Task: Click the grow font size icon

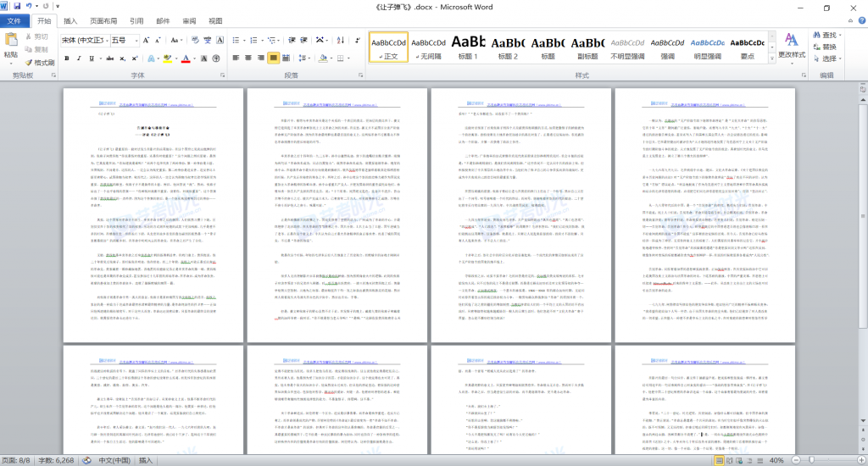Action: click(147, 40)
